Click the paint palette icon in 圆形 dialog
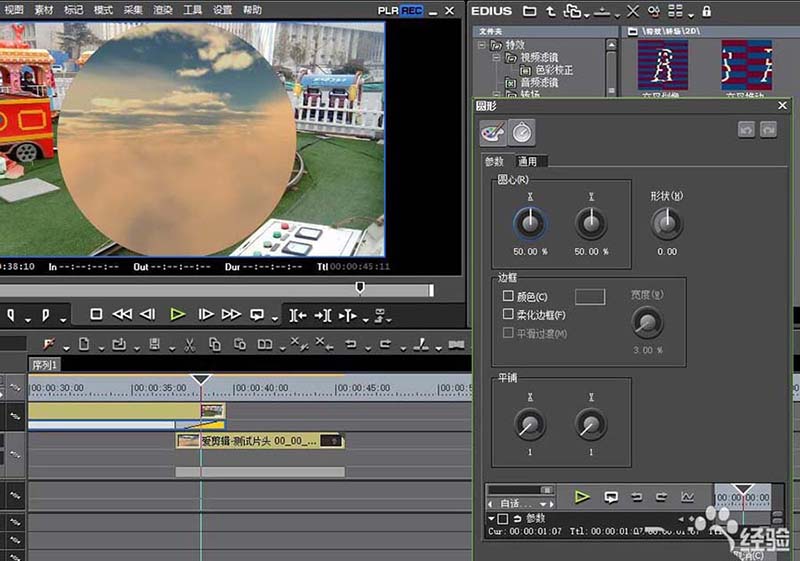The height and width of the screenshot is (561, 800). tap(493, 132)
